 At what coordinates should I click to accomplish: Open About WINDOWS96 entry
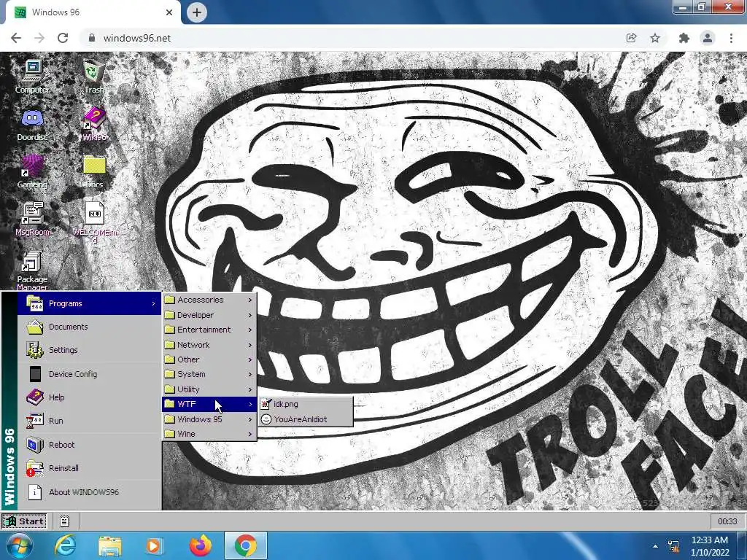coord(90,492)
